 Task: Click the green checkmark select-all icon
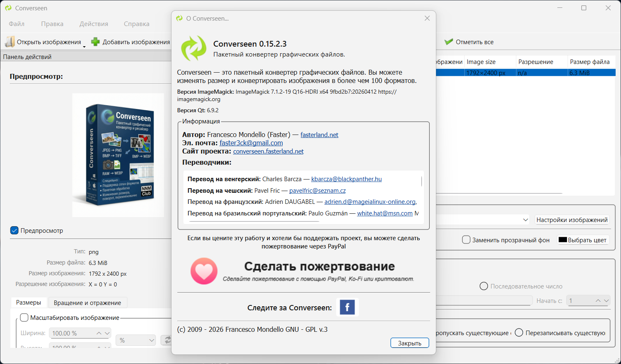[x=449, y=42]
